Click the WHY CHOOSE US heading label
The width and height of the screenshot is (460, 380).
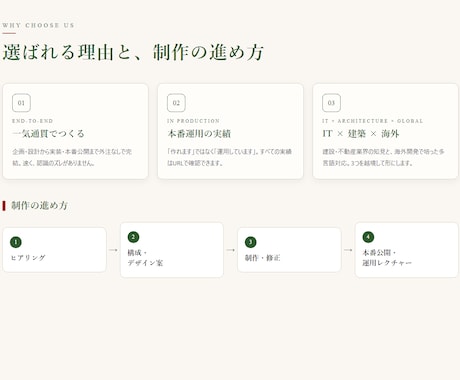click(38, 25)
